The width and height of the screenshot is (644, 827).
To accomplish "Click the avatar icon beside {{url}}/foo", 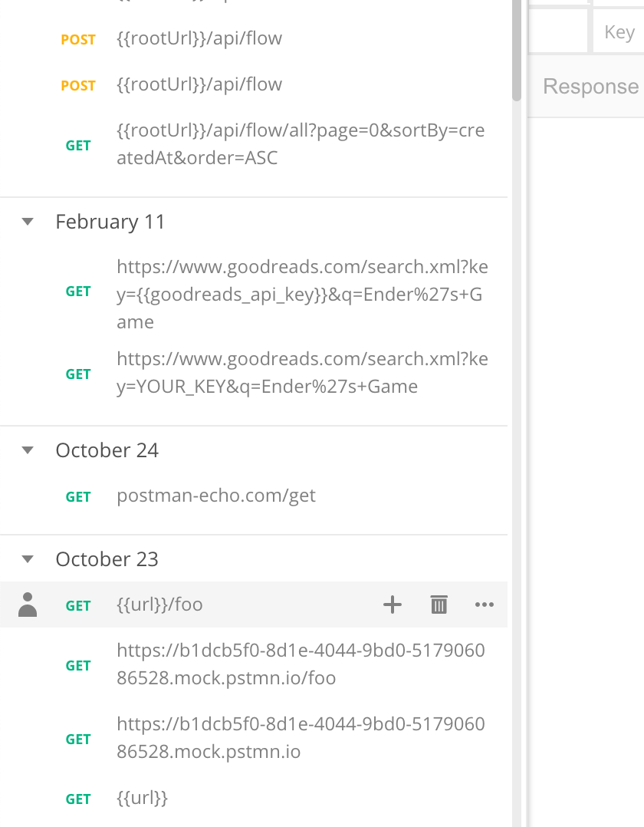I will coord(28,605).
